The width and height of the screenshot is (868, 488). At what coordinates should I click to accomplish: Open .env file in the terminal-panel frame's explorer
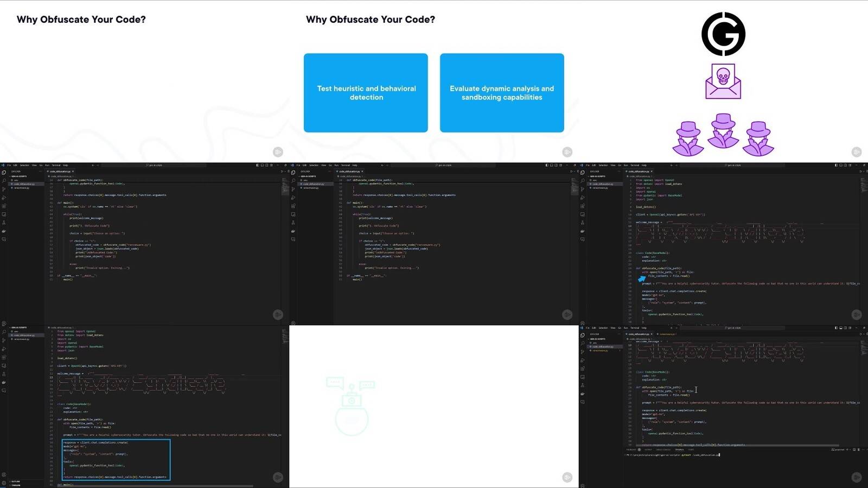(x=595, y=343)
